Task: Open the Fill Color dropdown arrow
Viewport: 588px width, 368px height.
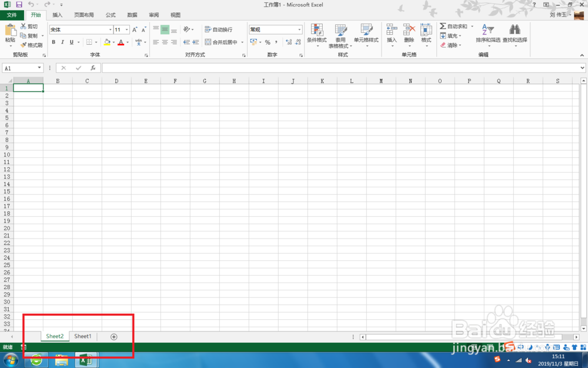Action: click(x=113, y=42)
